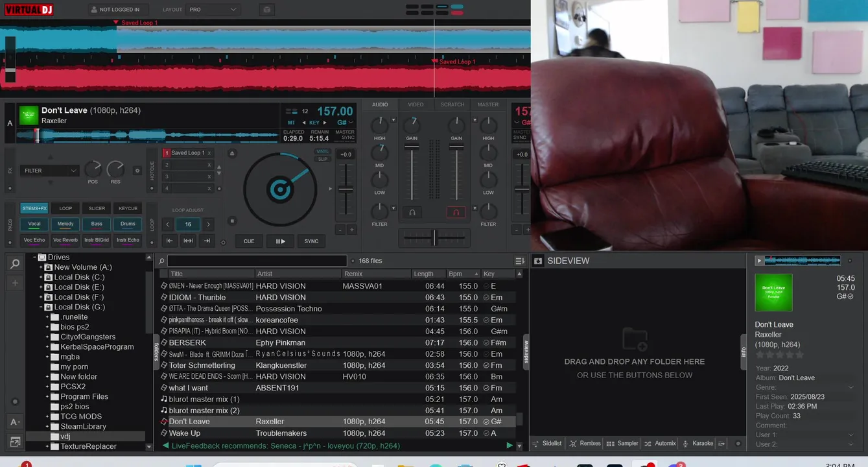Click the NOT LOGGED IN button
868x467 pixels.
pos(119,10)
